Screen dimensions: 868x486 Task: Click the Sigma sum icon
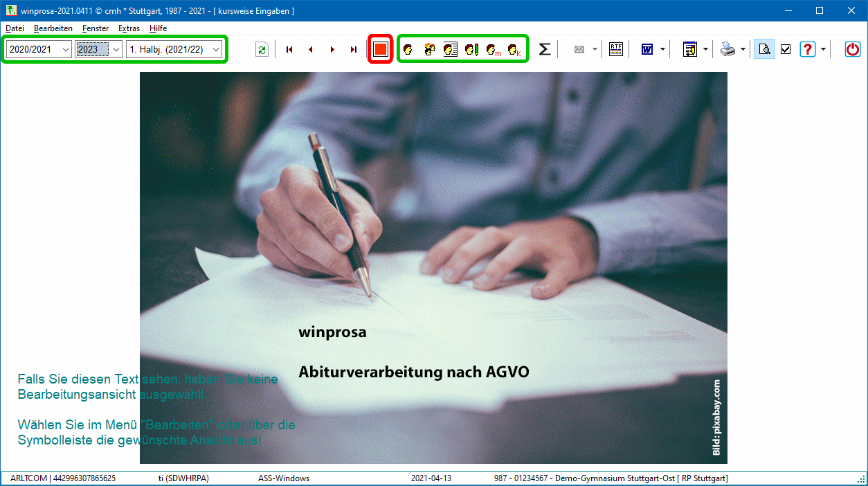click(545, 49)
